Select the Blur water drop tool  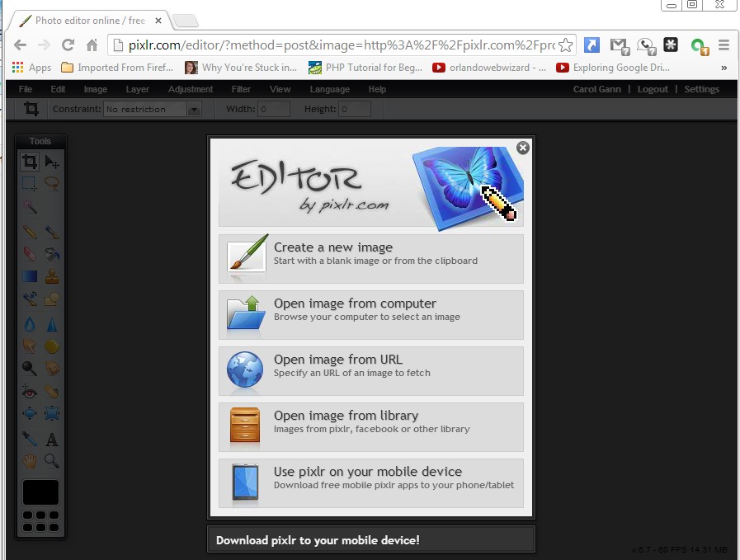click(29, 324)
